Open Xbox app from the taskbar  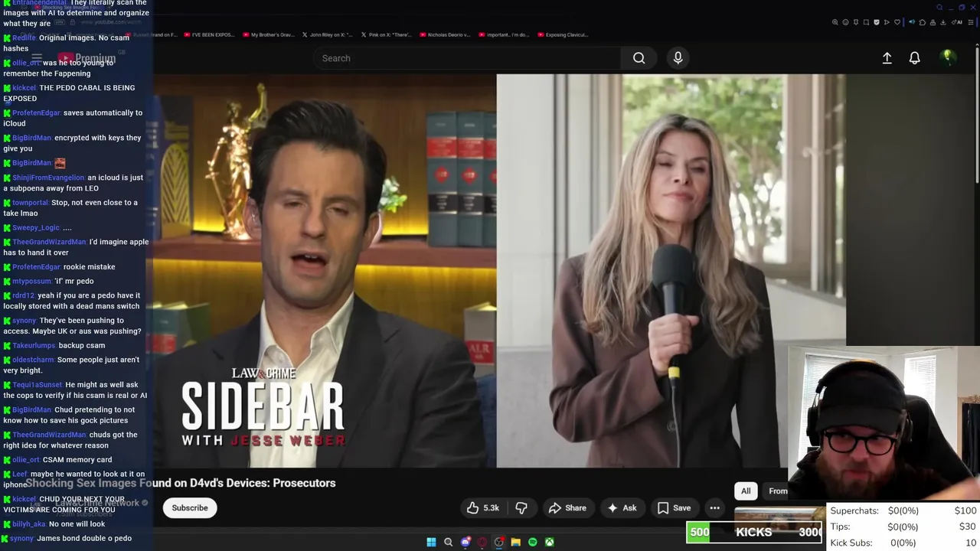coord(549,543)
